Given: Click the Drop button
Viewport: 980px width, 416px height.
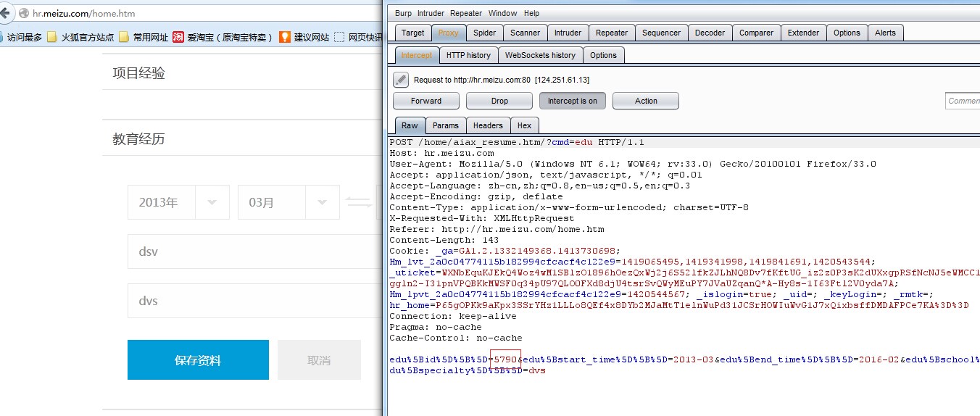Looking at the screenshot, I should coord(500,101).
